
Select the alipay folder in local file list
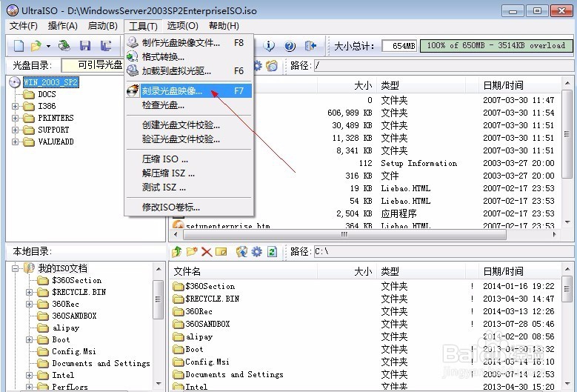[193, 336]
